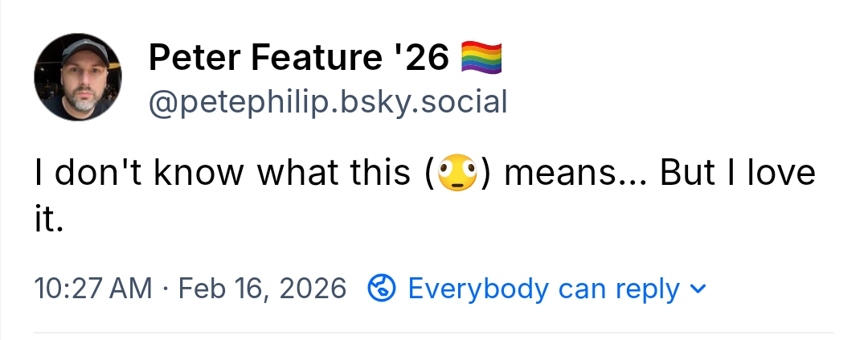Open the @petephilip.bsky.social handle link

[x=327, y=102]
